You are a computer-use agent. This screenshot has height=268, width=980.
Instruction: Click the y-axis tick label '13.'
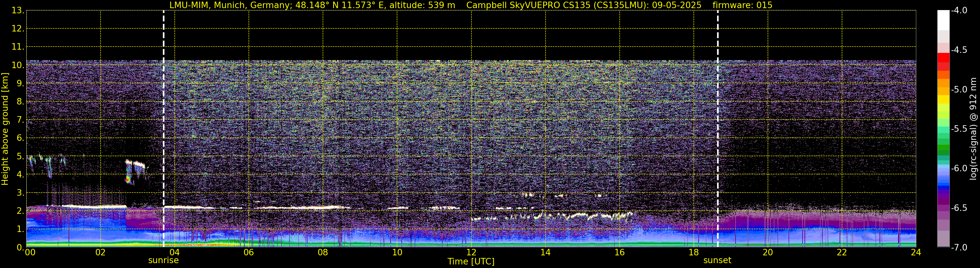pyautogui.click(x=18, y=11)
